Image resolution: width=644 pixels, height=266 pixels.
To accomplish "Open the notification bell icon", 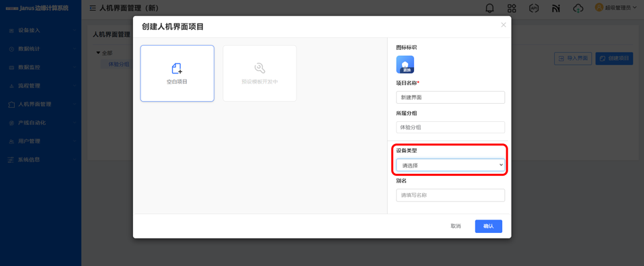I will pos(489,8).
